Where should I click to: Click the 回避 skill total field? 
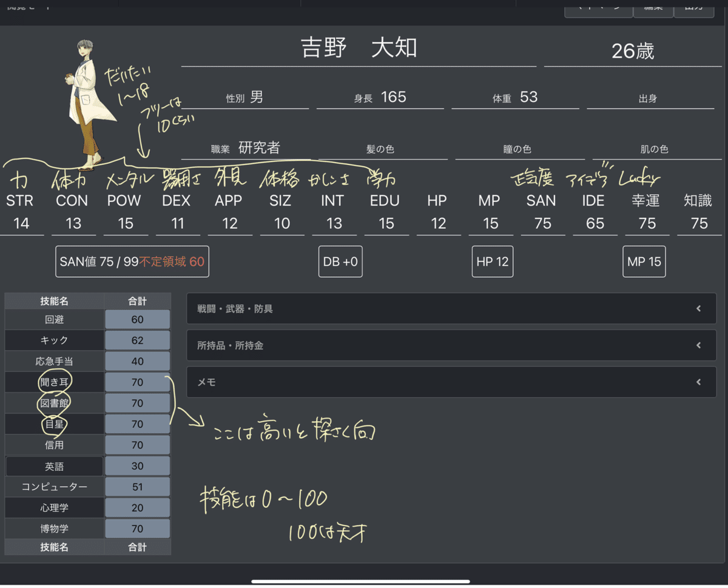coord(137,319)
